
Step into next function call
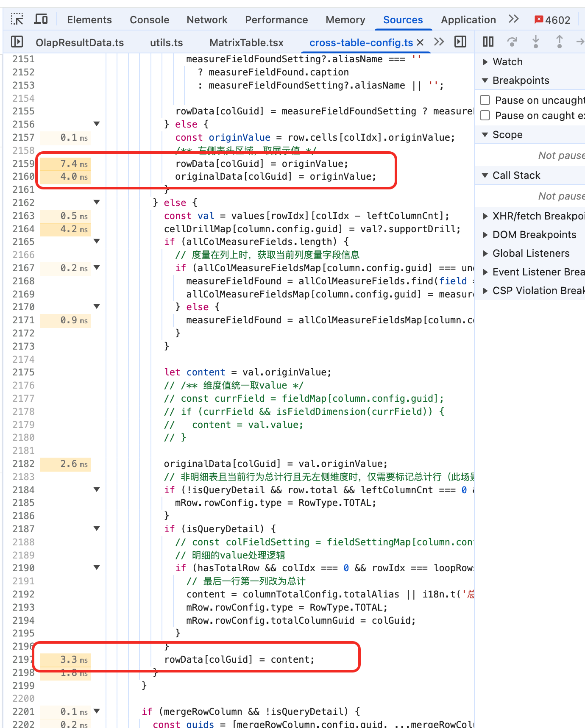(x=536, y=42)
